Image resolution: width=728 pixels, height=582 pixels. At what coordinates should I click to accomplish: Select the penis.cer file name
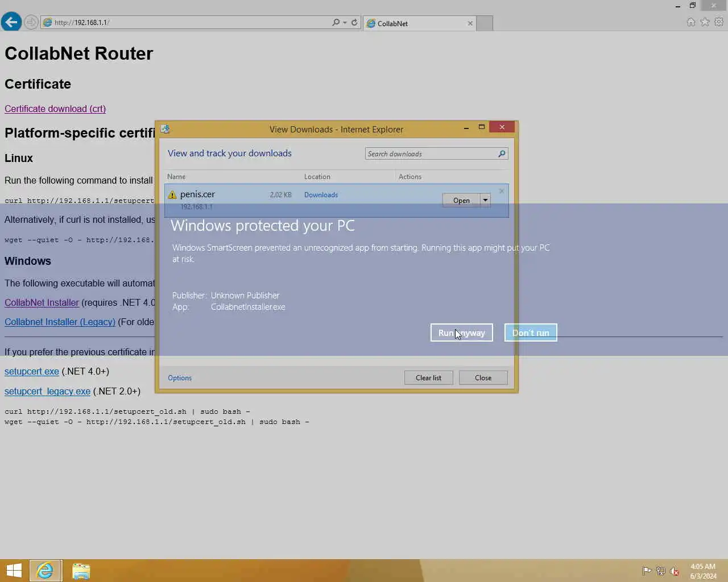coord(197,194)
